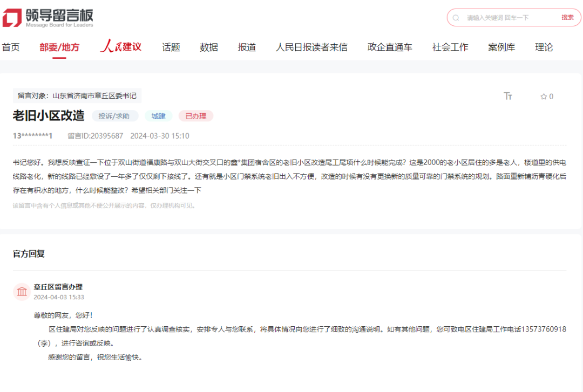
Task: Click the 章丘区留言办理 institution avatar icon
Action: tap(22, 292)
